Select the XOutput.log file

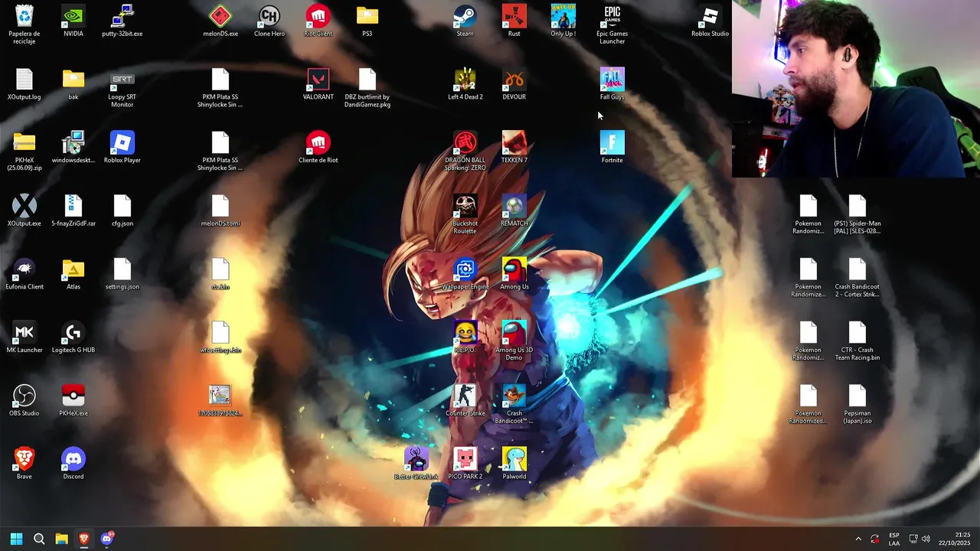tap(24, 80)
